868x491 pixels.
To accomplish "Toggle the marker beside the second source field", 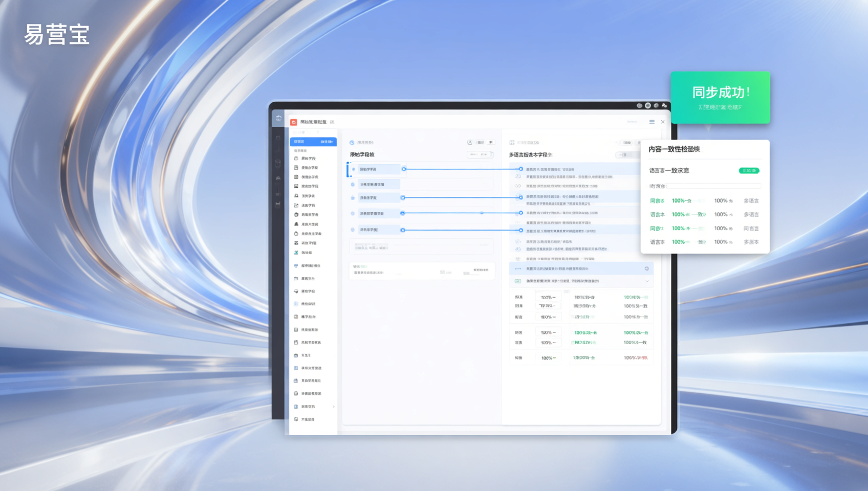I will 353,185.
